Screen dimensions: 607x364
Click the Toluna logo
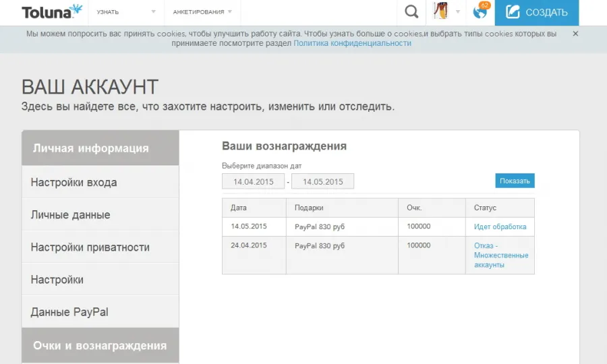tap(52, 12)
